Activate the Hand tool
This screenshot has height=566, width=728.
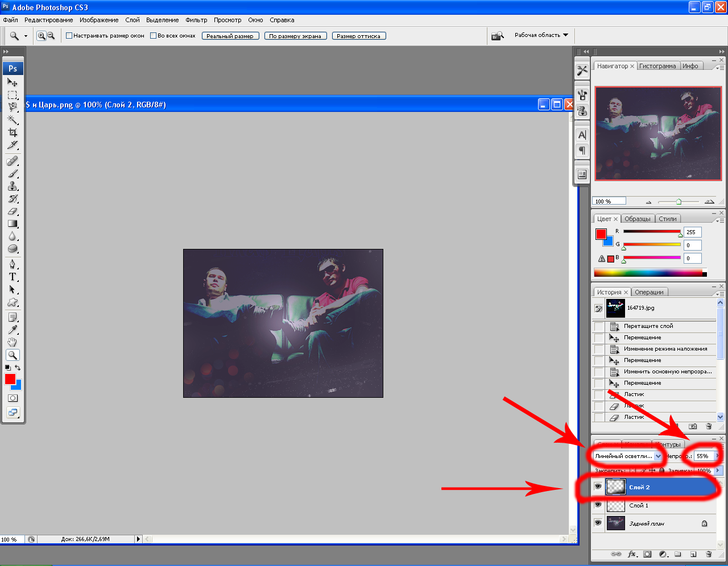click(x=13, y=342)
